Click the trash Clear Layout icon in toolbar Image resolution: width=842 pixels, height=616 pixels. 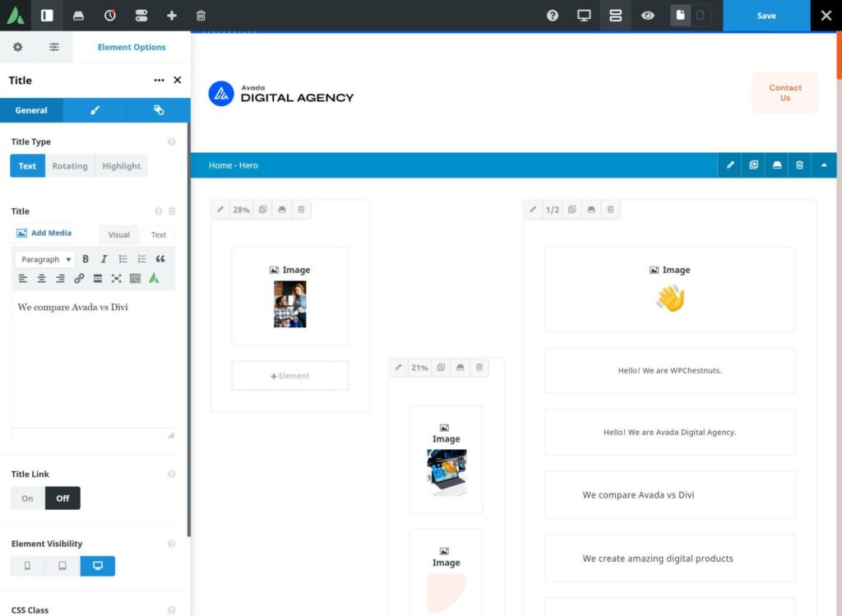click(x=201, y=16)
